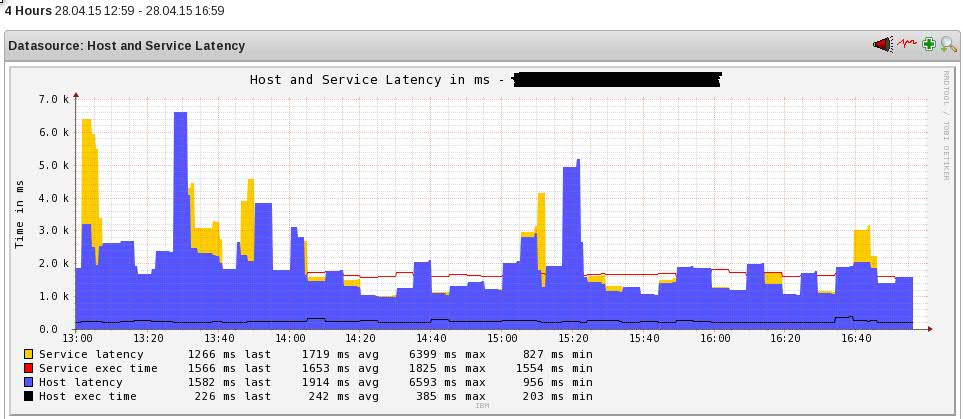This screenshot has height=419, width=963.
Task: Click the red megaphone alert icon
Action: (x=881, y=45)
